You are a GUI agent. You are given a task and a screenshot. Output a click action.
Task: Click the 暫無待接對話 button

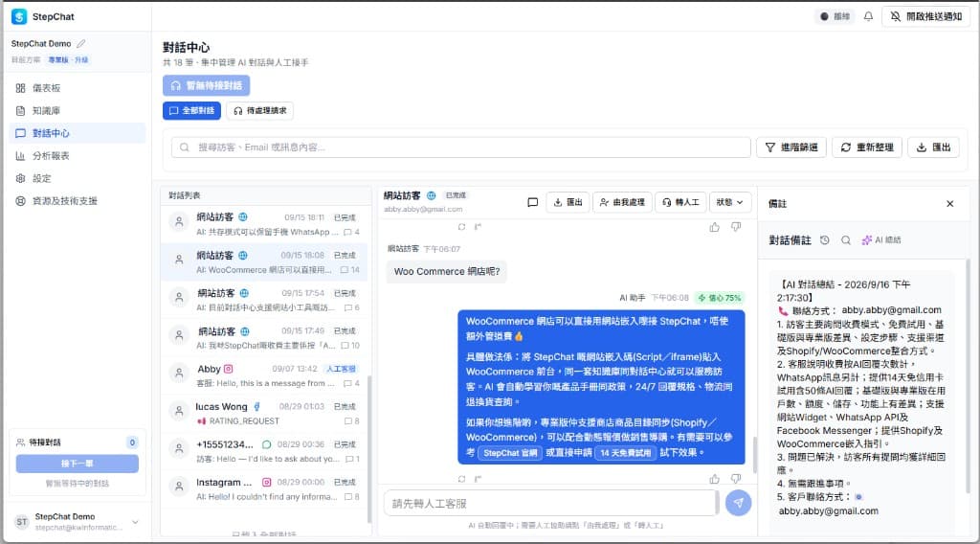tap(207, 85)
